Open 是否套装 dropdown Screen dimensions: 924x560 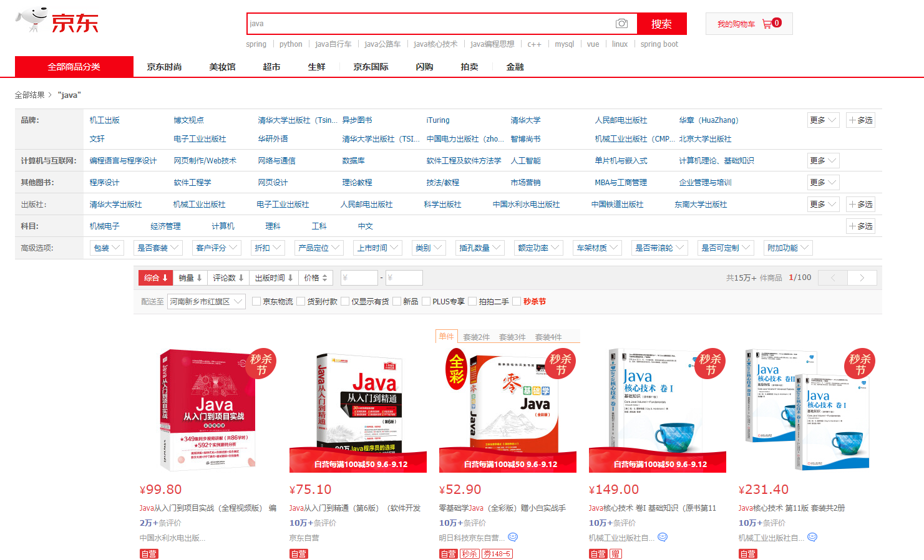click(158, 248)
